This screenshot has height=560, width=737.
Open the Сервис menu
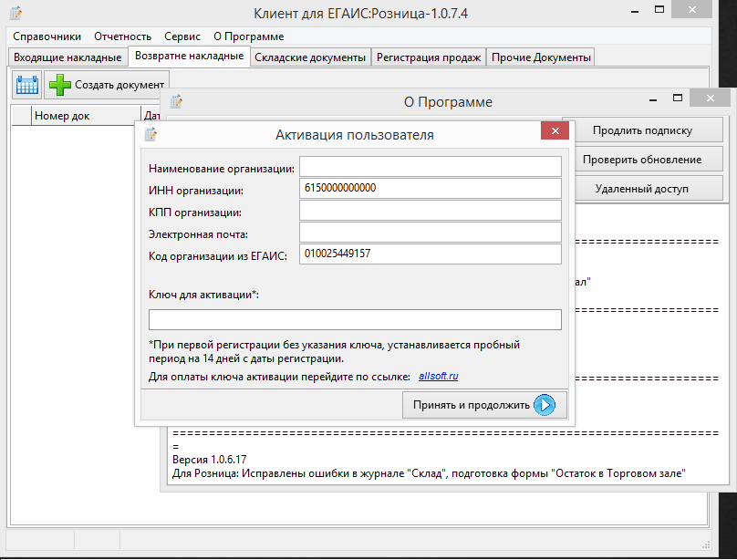coord(182,36)
